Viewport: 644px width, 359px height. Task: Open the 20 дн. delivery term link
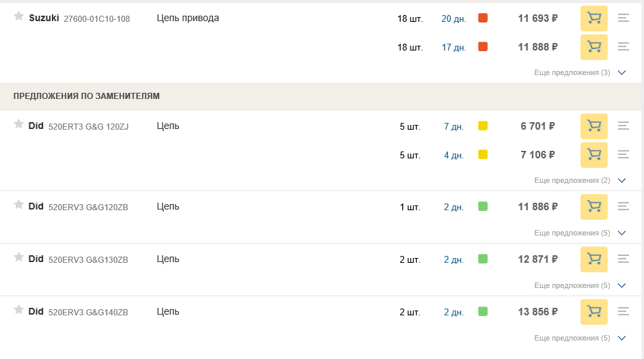(x=454, y=18)
